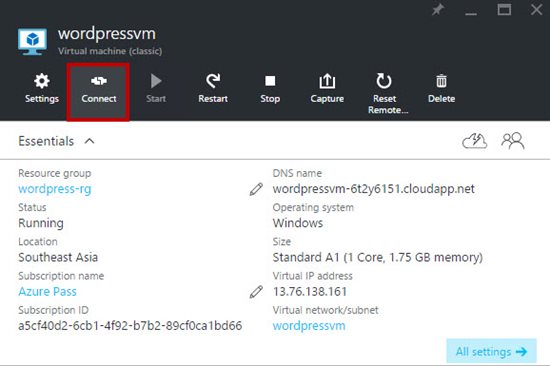550x366 pixels.
Task: Click the Southeast Asia location text
Action: coord(58,257)
